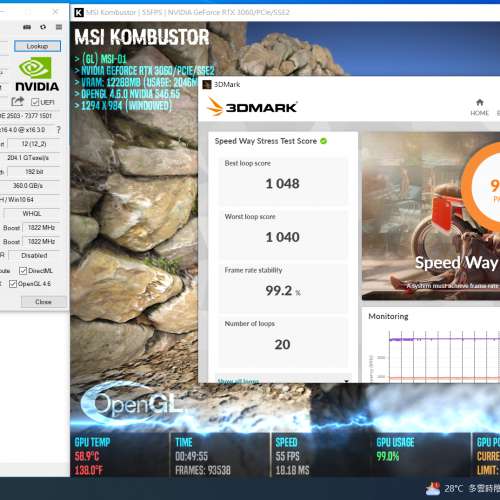Click green validation check icon beside score
Screen dimensions: 500x500
323,141
